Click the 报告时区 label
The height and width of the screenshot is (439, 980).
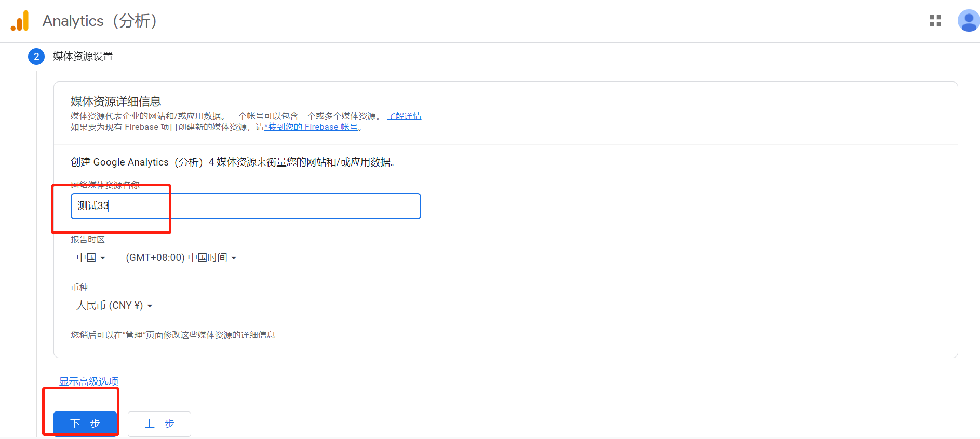tap(88, 239)
